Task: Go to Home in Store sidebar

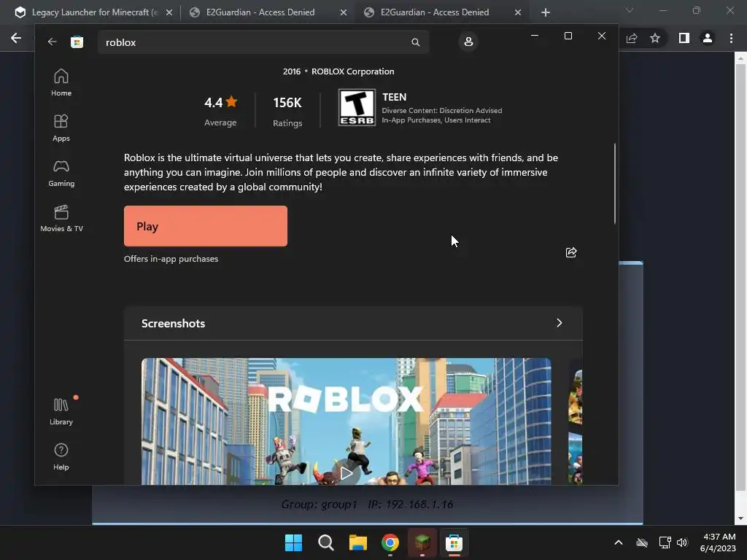Action: pos(61,82)
